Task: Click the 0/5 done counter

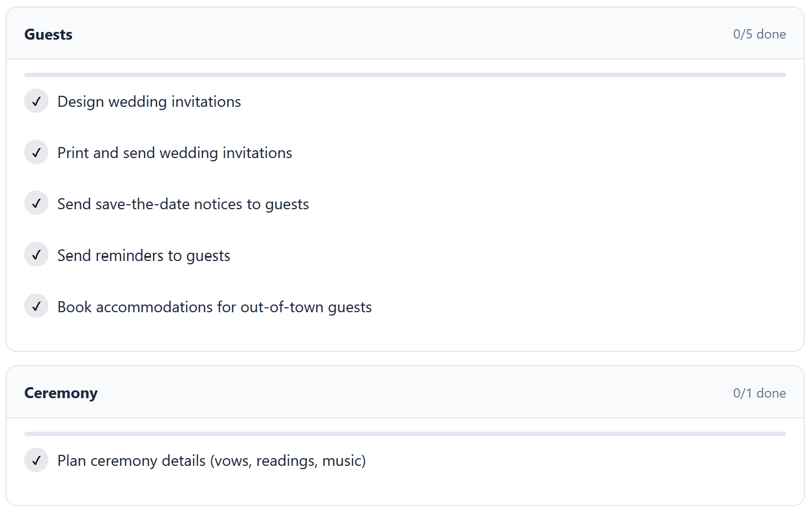Action: [x=759, y=34]
